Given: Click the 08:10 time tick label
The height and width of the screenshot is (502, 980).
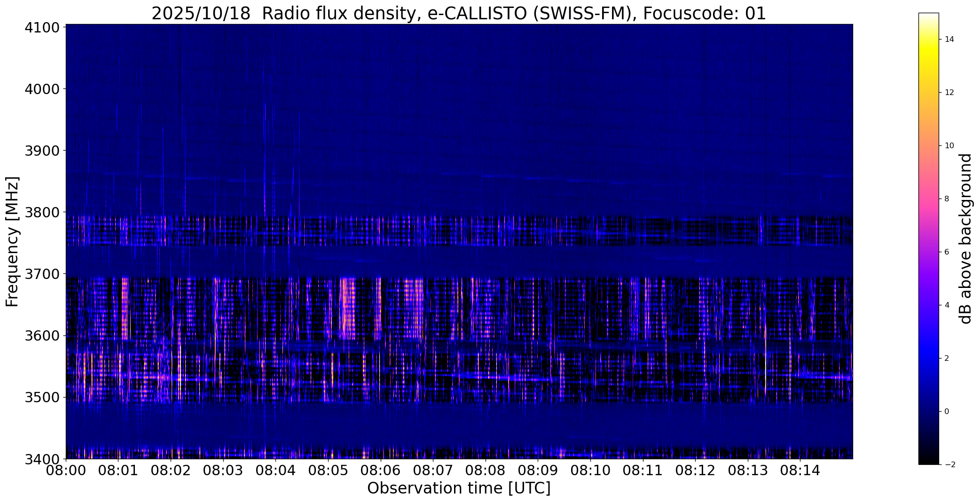Looking at the screenshot, I should [x=590, y=470].
